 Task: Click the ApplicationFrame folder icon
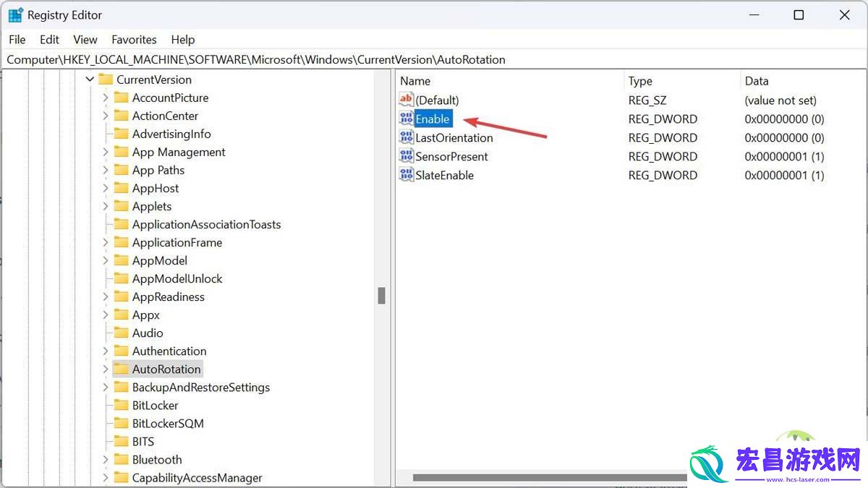tap(121, 242)
